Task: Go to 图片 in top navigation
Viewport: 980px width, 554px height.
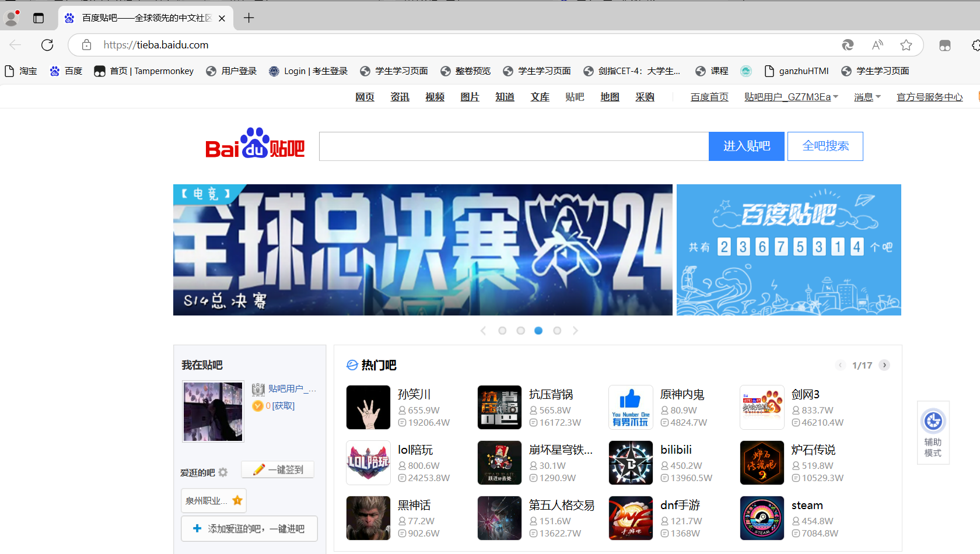Action: [x=470, y=97]
